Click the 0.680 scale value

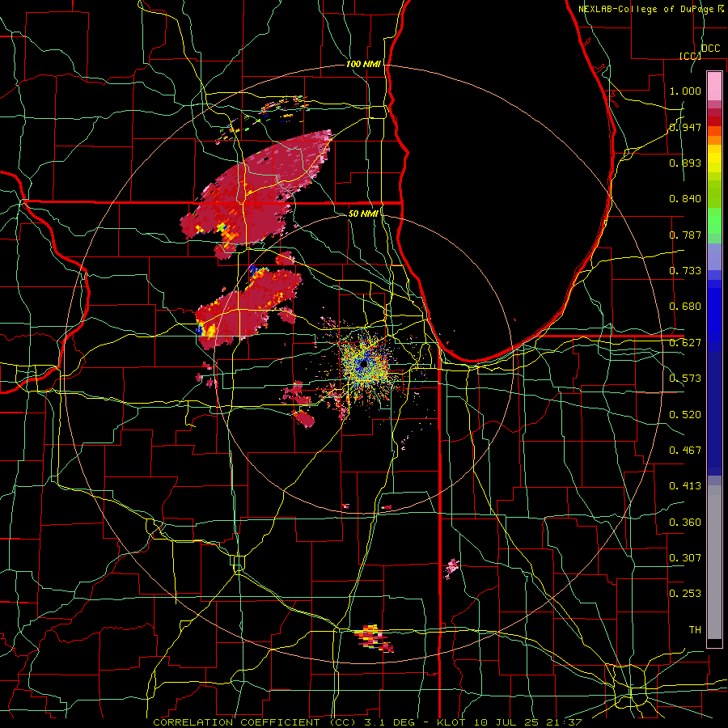[685, 307]
